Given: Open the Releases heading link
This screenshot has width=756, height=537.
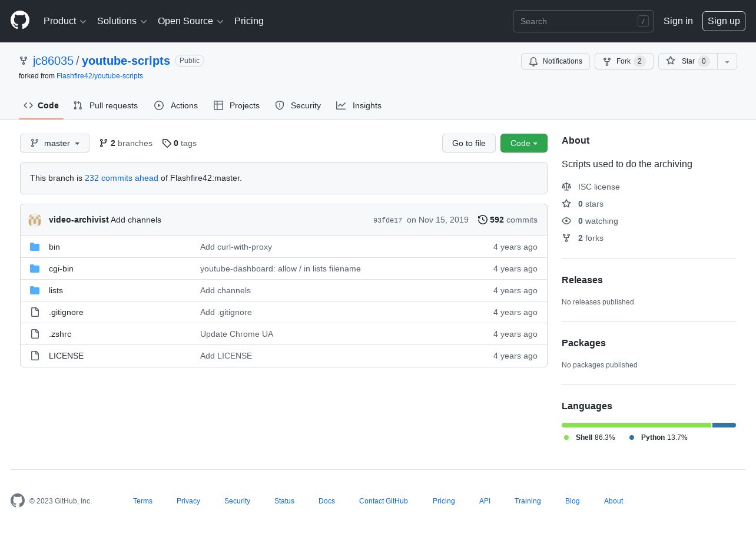Looking at the screenshot, I should pos(582,280).
